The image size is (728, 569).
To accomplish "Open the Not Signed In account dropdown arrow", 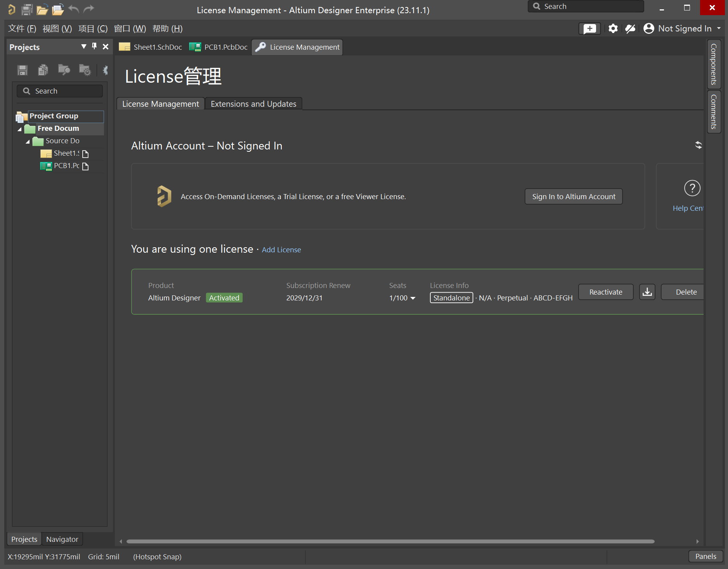I will [719, 29].
